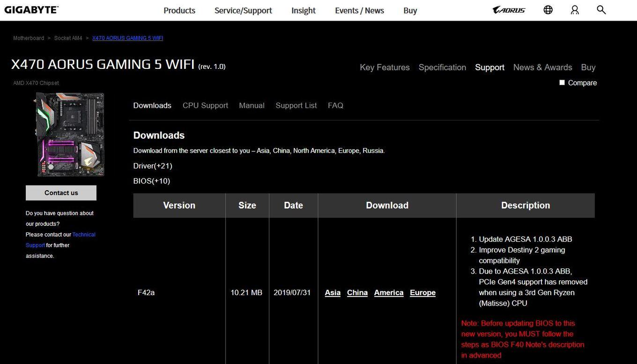
Task: Click the Version column header
Action: coord(179,206)
